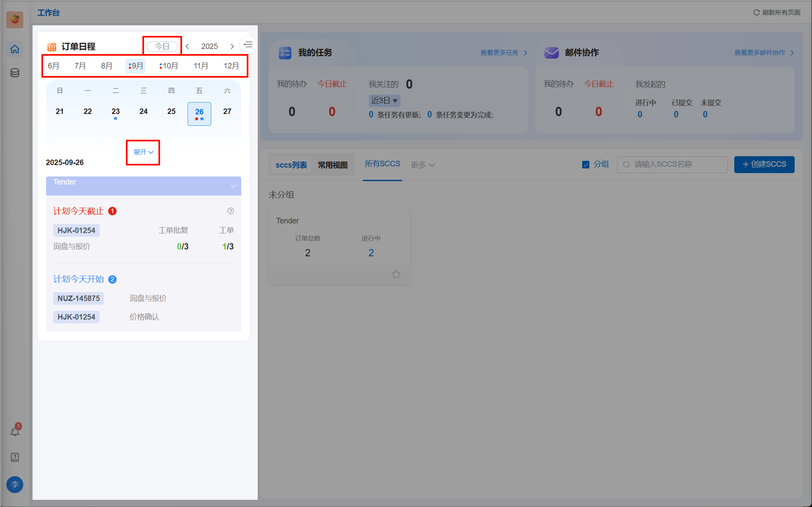Toggle the 分组 checkbox
The height and width of the screenshot is (507, 812).
pos(586,165)
